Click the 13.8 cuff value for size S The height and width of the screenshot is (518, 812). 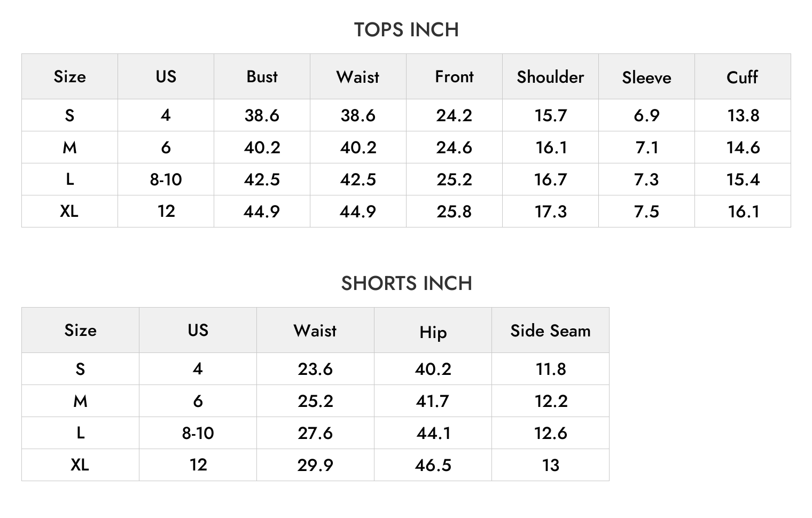743,115
